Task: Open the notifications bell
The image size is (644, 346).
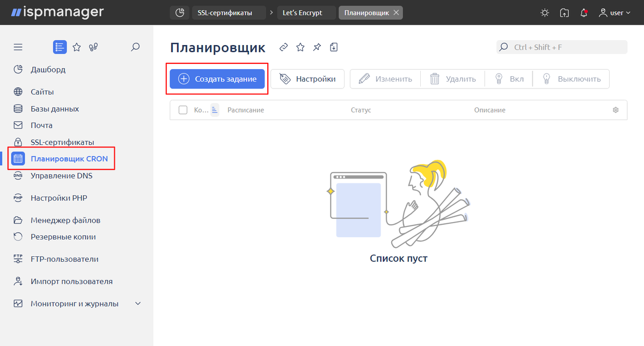Action: point(584,13)
